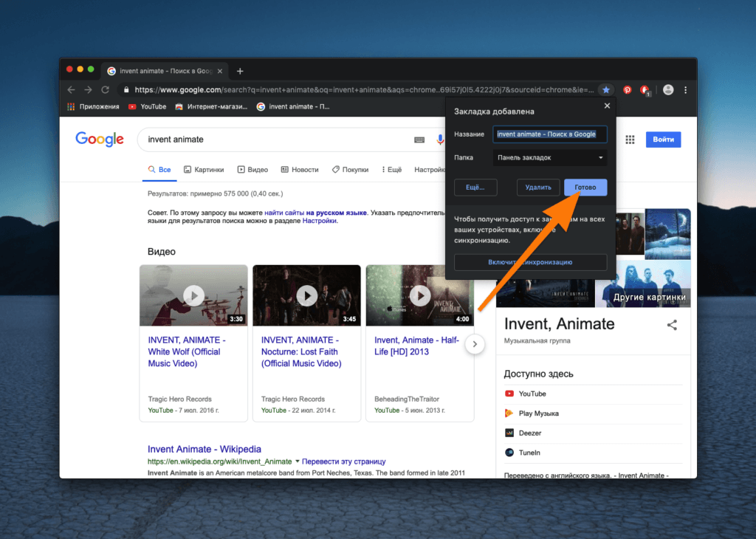This screenshot has width=756, height=539.
Task: Open the Pinterest extension icon
Action: 627,89
